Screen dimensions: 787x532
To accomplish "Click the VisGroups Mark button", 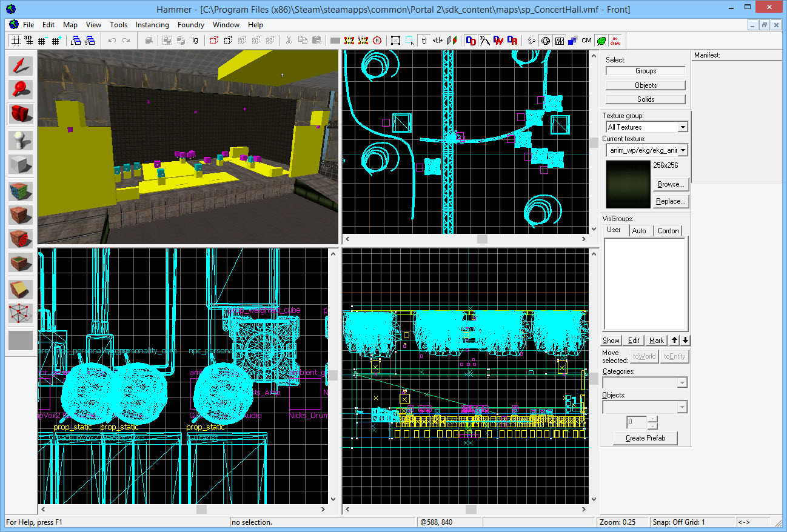I will pyautogui.click(x=656, y=341).
